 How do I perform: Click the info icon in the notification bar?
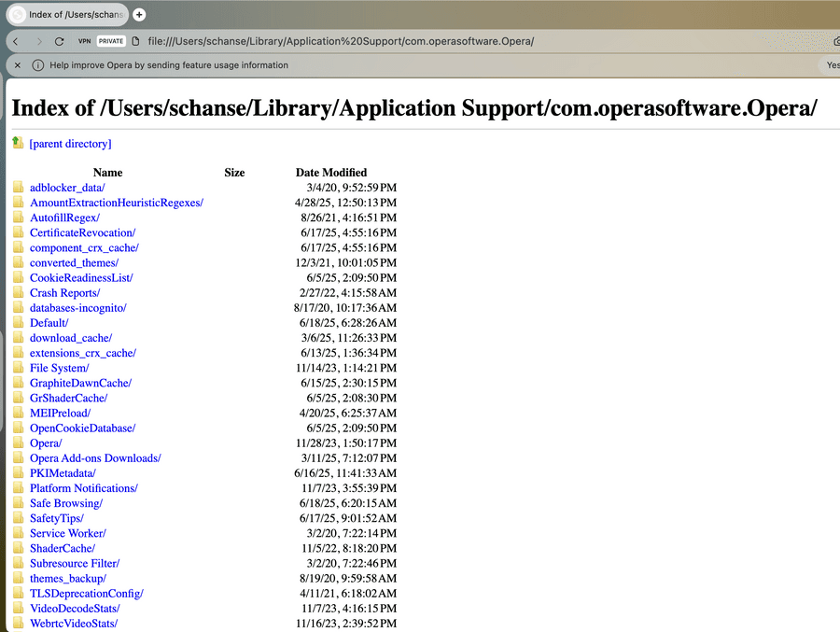tap(38, 65)
